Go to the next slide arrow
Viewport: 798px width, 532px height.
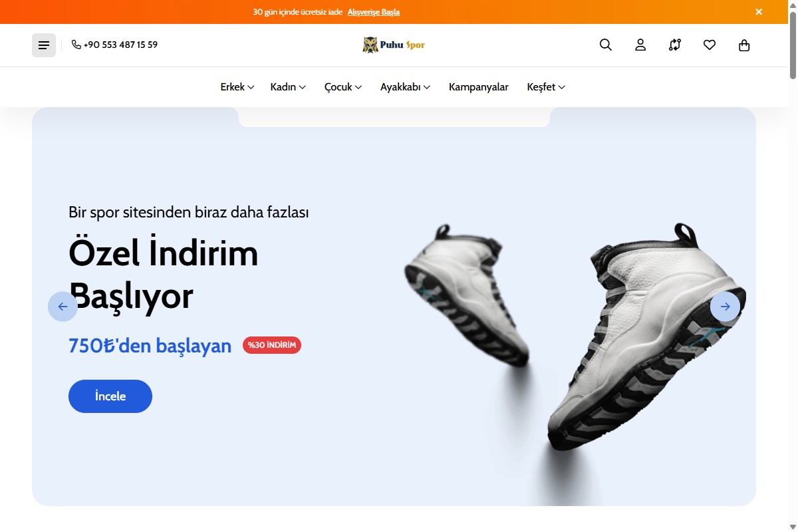725,307
